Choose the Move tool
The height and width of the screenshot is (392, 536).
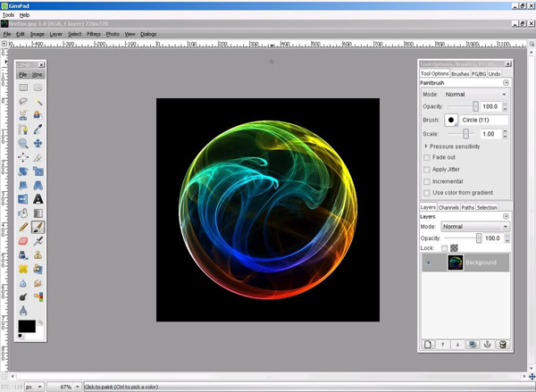(x=38, y=143)
